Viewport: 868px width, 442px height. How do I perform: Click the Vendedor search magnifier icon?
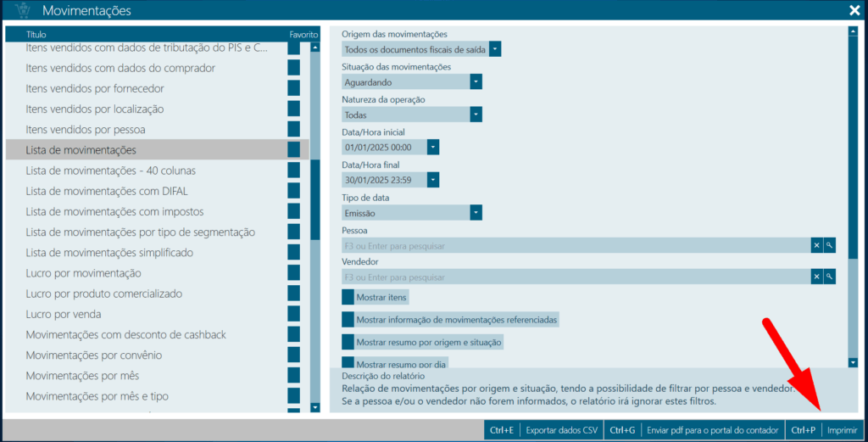(x=830, y=277)
